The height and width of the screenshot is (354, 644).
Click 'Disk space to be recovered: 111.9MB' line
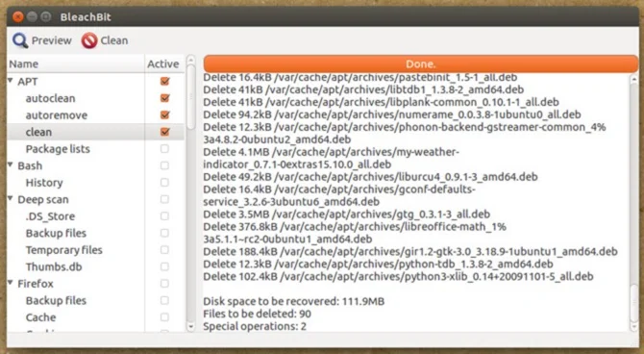[x=294, y=301]
